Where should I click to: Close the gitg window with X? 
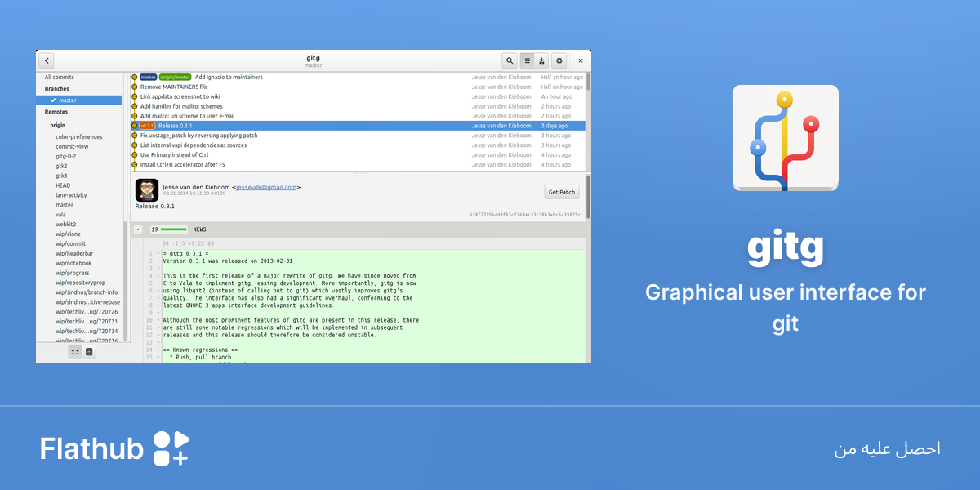581,60
